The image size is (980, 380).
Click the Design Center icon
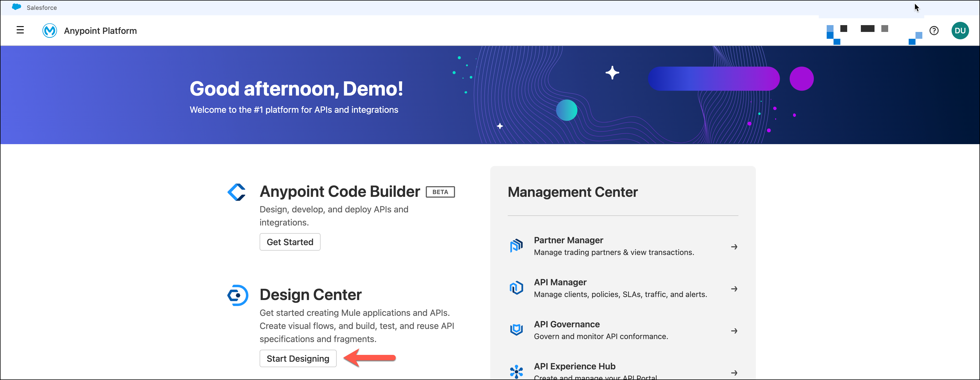238,295
